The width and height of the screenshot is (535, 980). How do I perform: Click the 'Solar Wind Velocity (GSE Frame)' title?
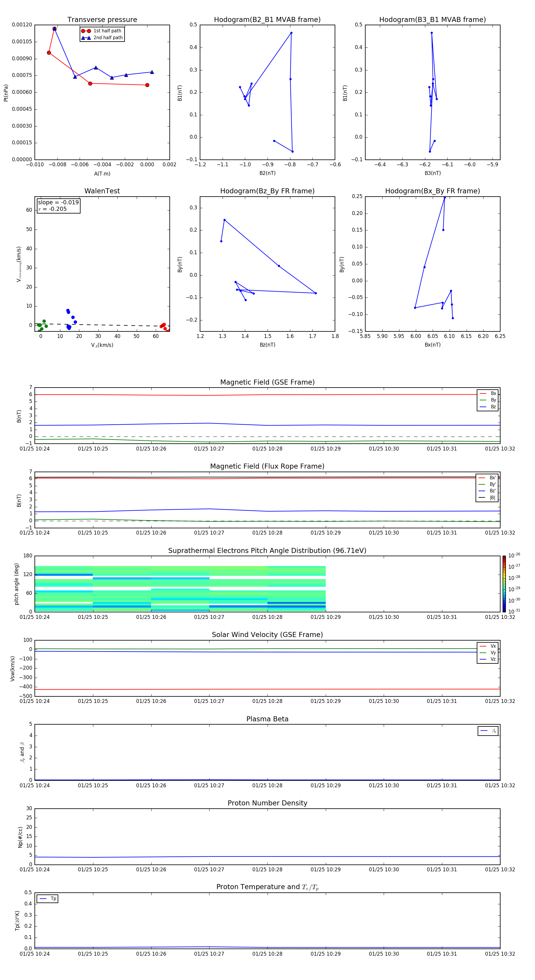tap(267, 635)
